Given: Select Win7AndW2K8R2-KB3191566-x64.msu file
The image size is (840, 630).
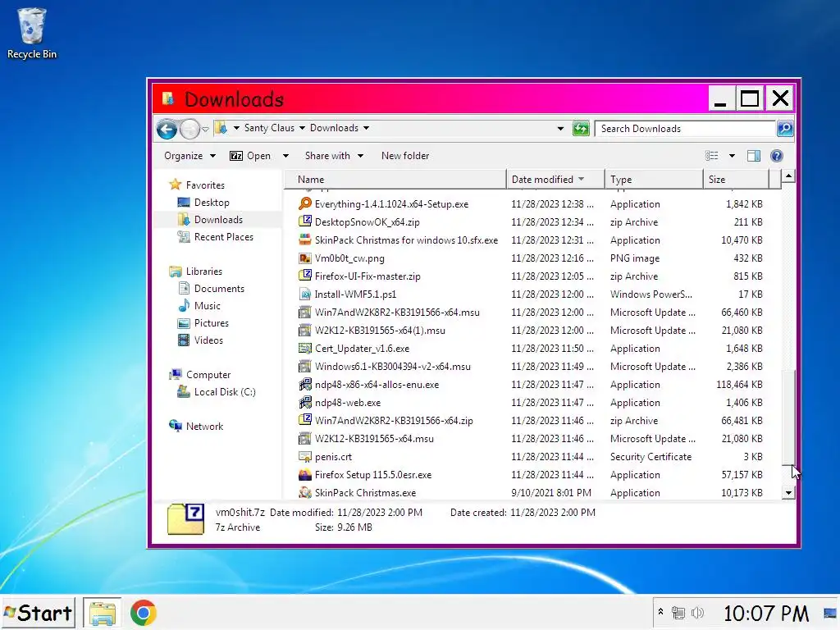Looking at the screenshot, I should 397,312.
